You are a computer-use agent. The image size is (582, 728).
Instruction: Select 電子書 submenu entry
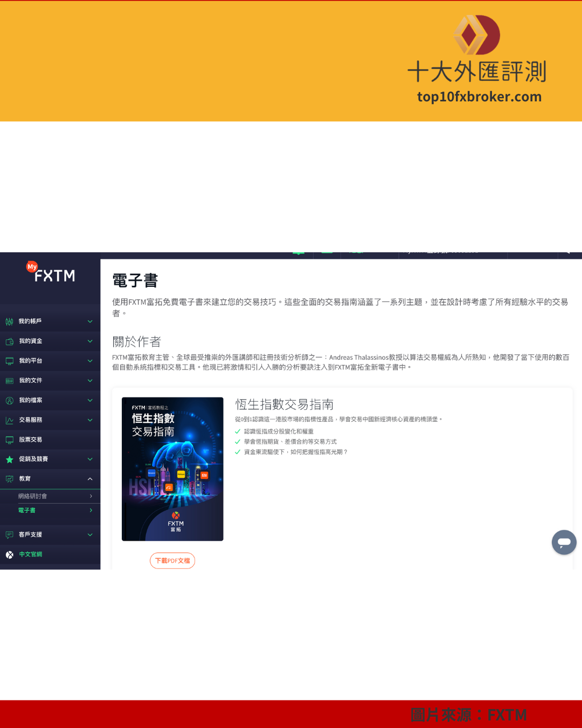[27, 510]
